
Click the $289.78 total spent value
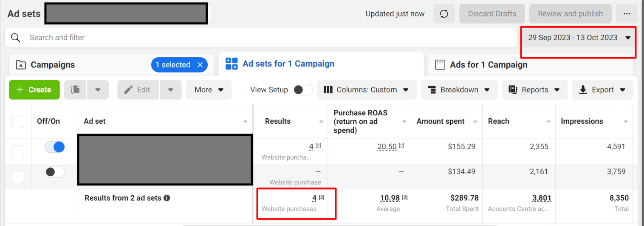pyautogui.click(x=464, y=198)
